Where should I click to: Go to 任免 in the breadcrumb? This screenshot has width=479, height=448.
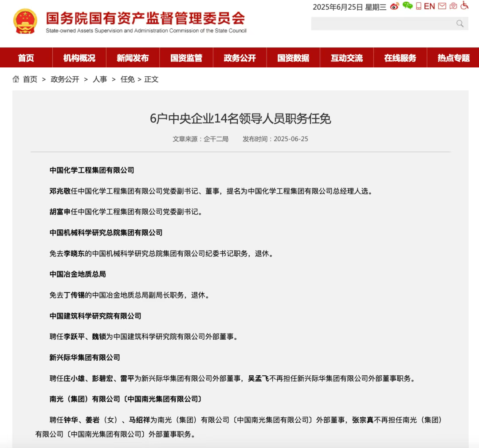click(127, 79)
